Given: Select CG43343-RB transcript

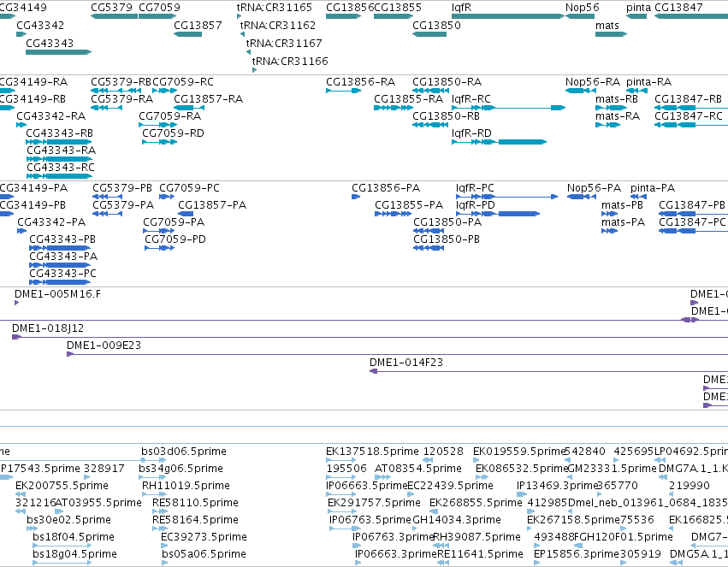Looking at the screenshot, I should (58, 142).
